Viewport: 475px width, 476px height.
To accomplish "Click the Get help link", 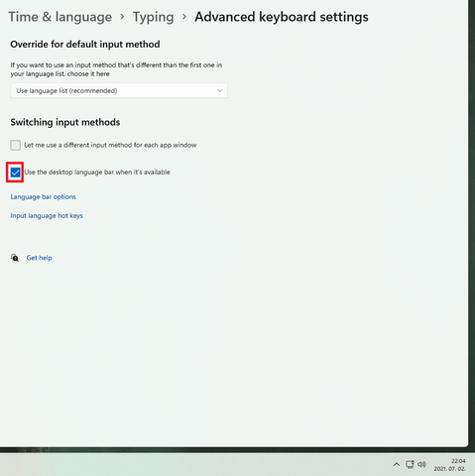I will [39, 258].
